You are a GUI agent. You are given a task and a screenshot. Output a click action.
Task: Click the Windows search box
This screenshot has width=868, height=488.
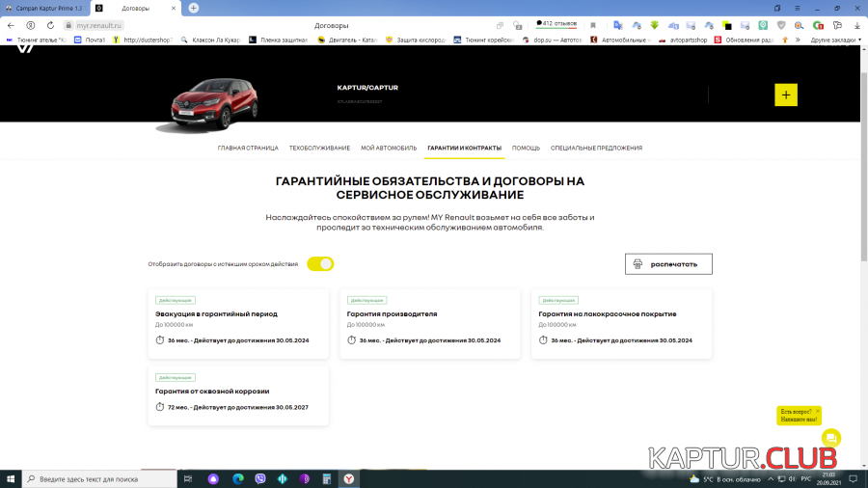pos(99,479)
